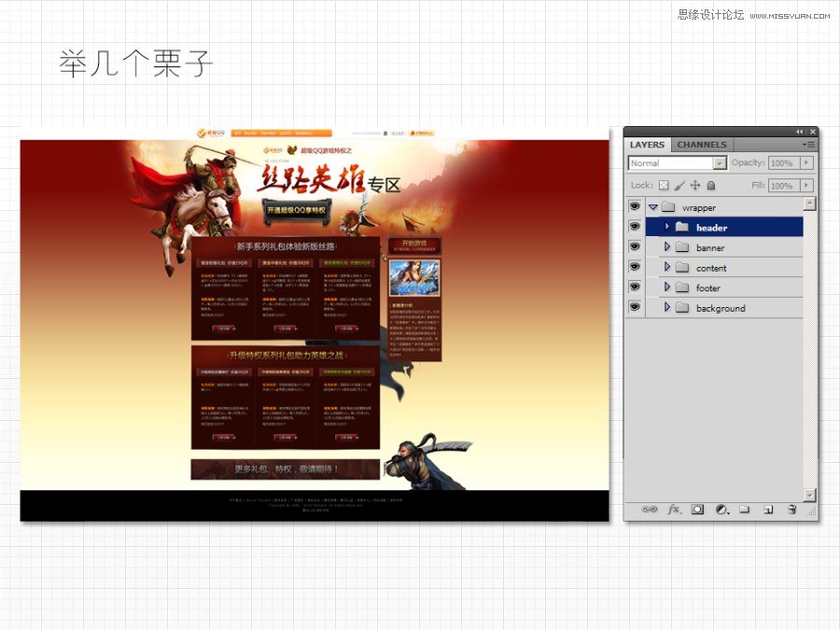Lock all padlock icon
This screenshot has width=840, height=630.
[711, 186]
